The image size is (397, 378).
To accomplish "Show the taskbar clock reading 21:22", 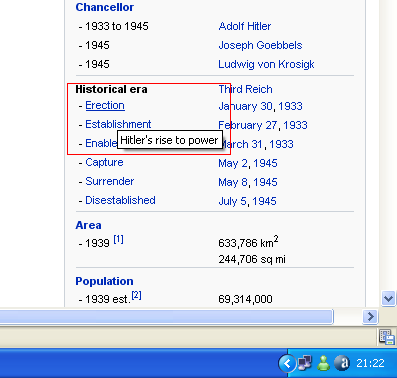I will coord(370,363).
